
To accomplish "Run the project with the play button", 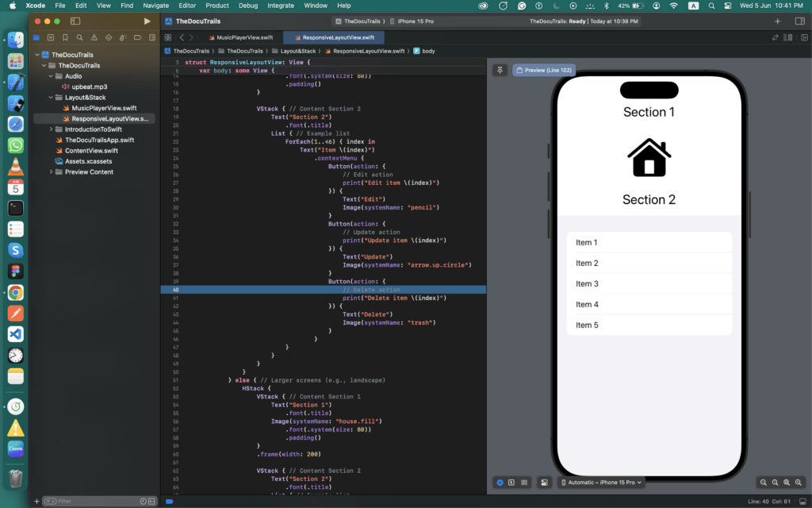I will pyautogui.click(x=147, y=21).
